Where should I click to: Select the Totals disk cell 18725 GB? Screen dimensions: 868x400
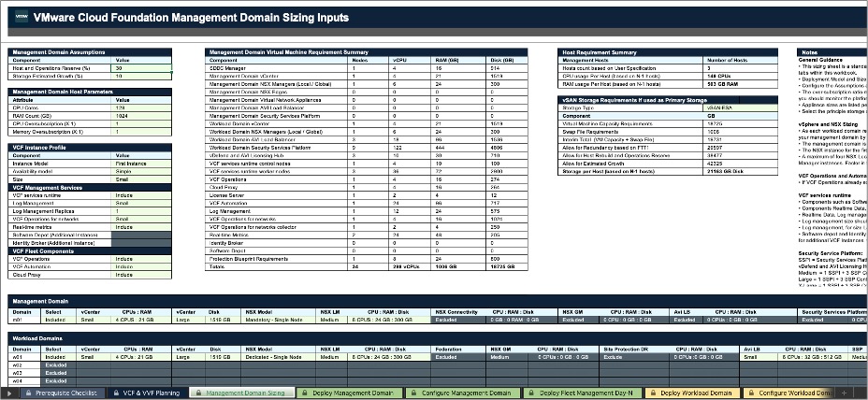click(507, 266)
